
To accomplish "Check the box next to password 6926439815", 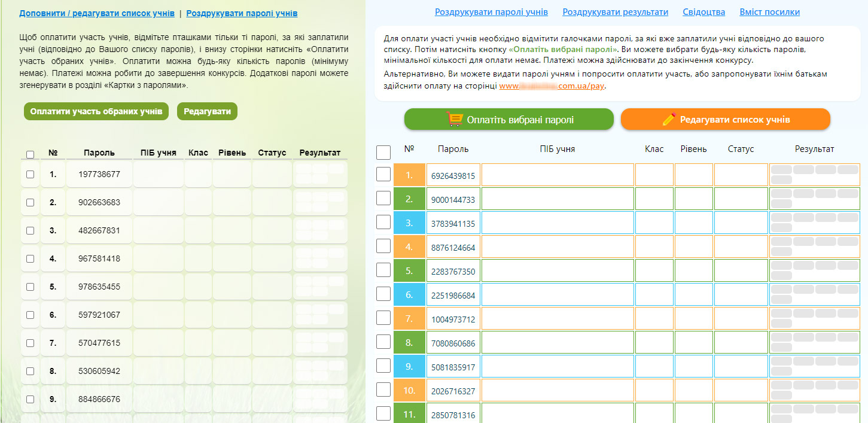I will click(x=383, y=174).
